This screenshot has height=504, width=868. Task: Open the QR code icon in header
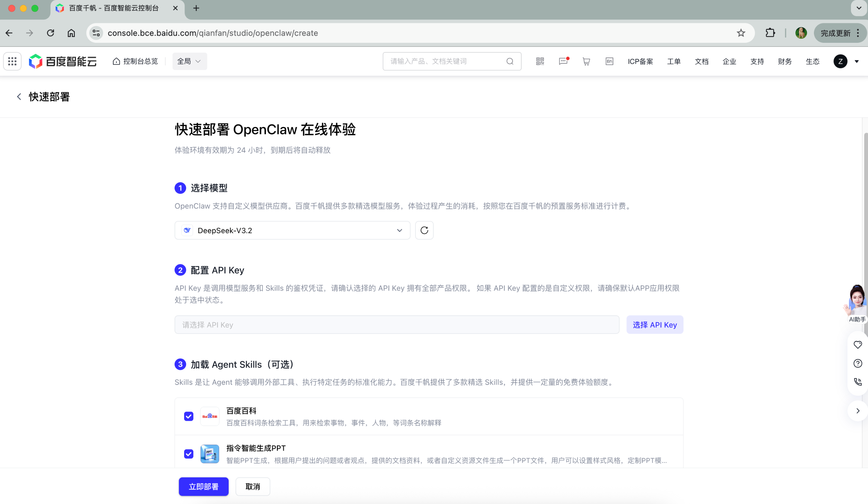[540, 61]
